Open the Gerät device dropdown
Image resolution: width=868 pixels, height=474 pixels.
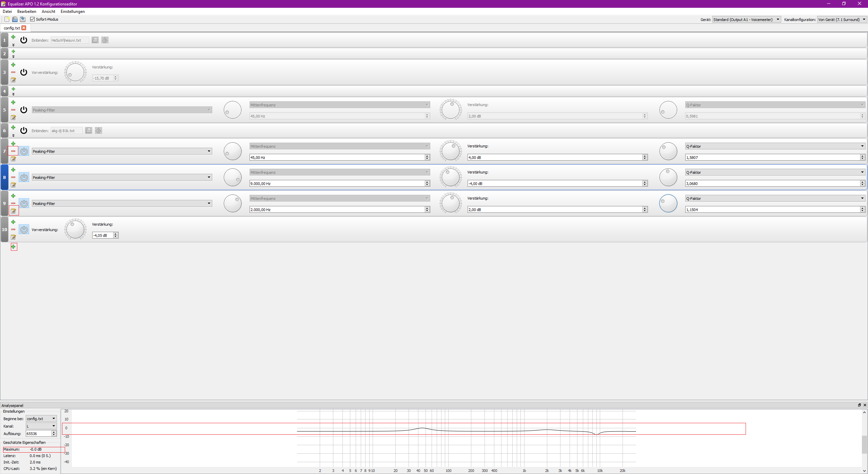click(x=746, y=20)
